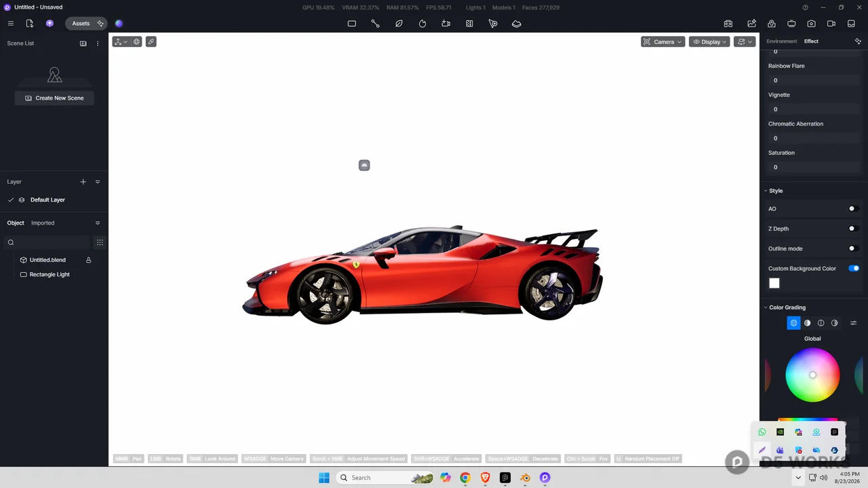The height and width of the screenshot is (488, 868).
Task: Open the viewport layout dropdown
Action: (745, 41)
